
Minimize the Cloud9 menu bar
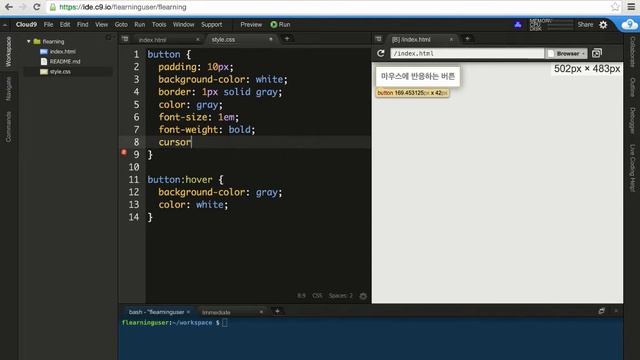coord(5,25)
